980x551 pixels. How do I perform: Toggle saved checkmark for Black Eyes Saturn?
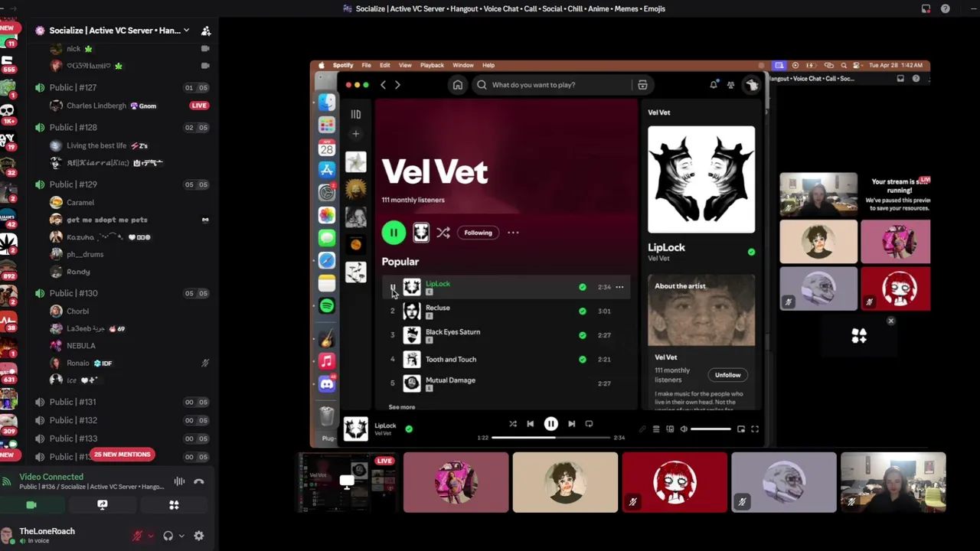coord(583,335)
